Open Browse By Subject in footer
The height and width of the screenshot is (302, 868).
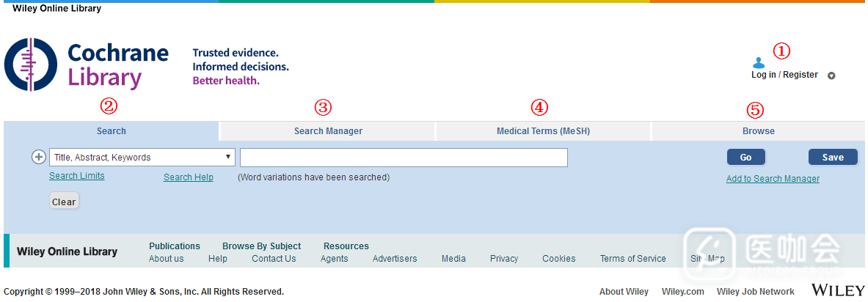pos(262,246)
